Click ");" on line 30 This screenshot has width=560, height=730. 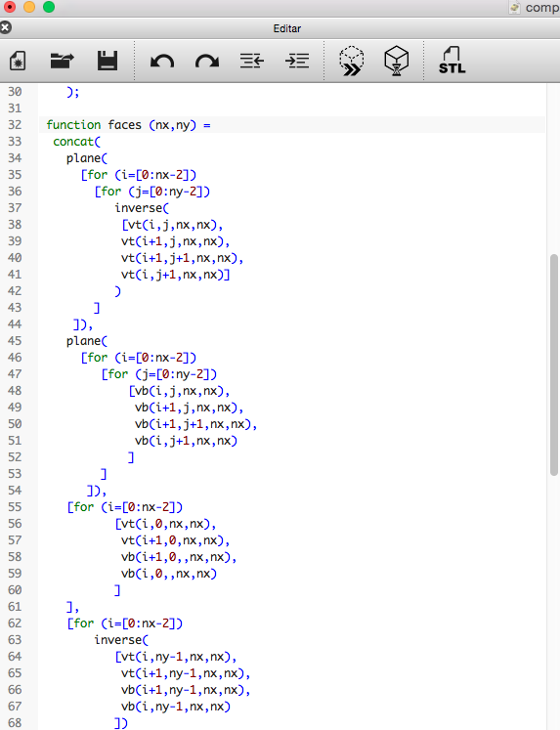point(73,92)
